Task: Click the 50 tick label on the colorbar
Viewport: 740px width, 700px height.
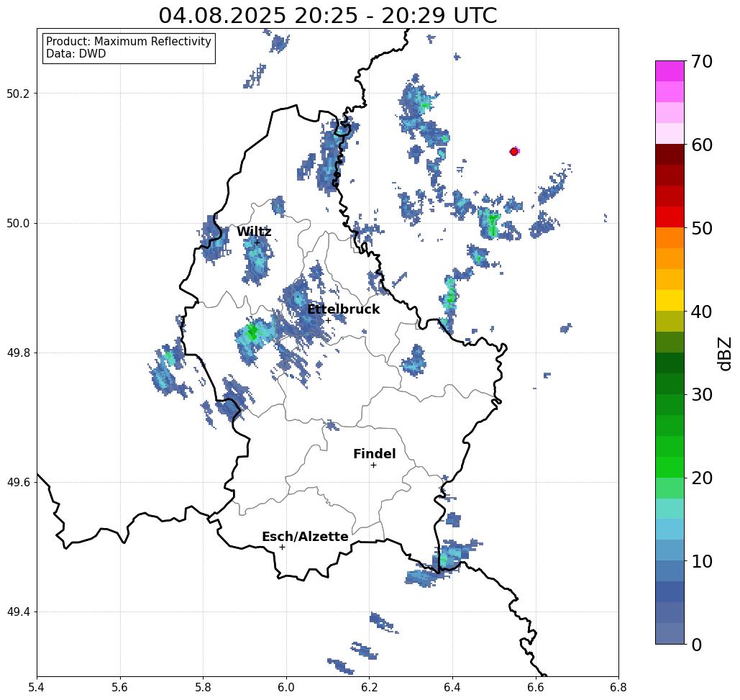Action: [x=701, y=228]
